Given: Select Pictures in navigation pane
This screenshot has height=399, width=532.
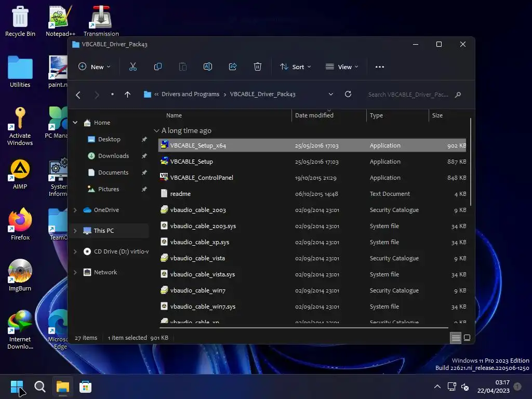Looking at the screenshot, I should pyautogui.click(x=109, y=189).
